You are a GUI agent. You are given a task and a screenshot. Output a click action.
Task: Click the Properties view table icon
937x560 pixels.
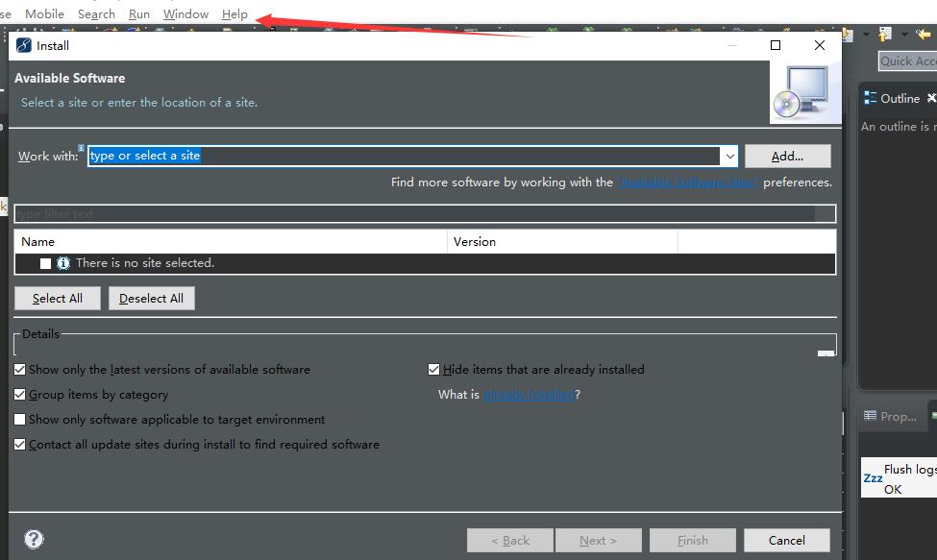click(870, 416)
